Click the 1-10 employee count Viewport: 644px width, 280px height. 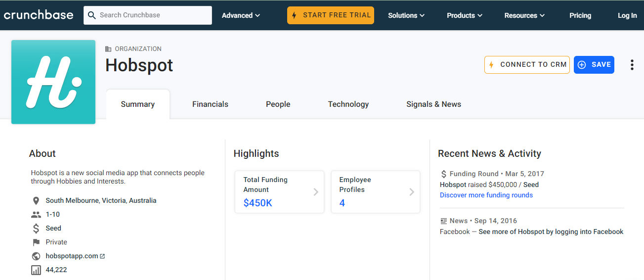52,215
